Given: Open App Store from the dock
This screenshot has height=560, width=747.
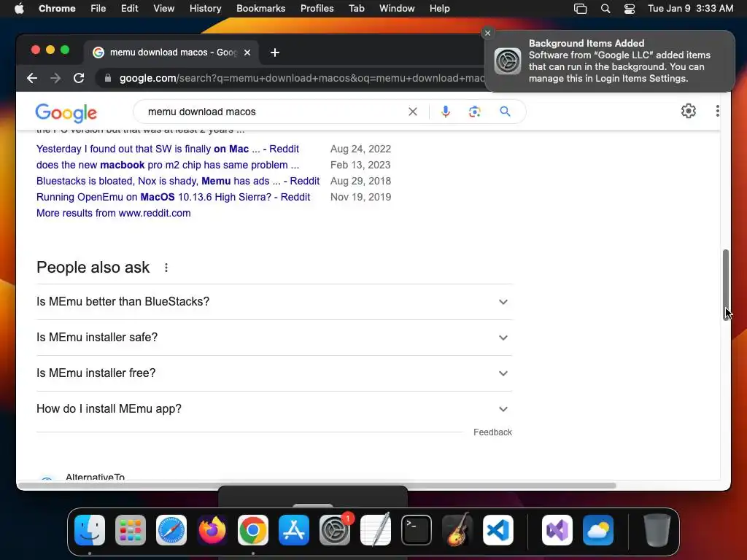Looking at the screenshot, I should [294, 530].
